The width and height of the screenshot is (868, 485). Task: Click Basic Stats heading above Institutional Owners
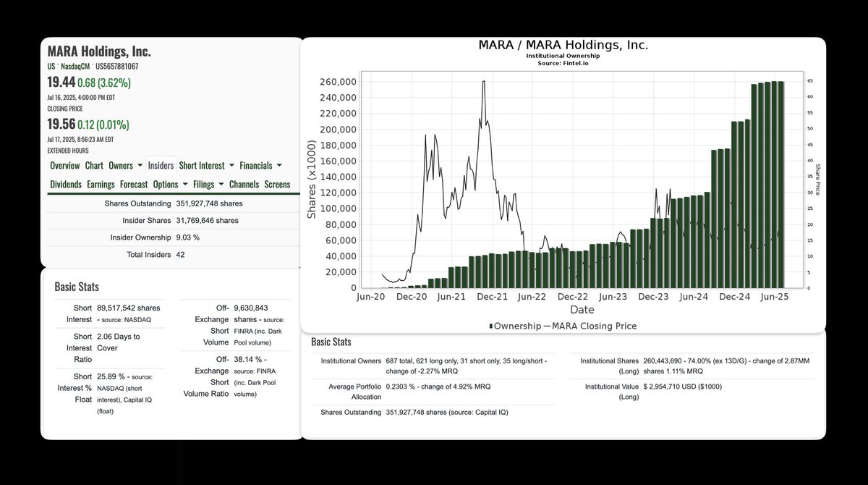pos(331,342)
